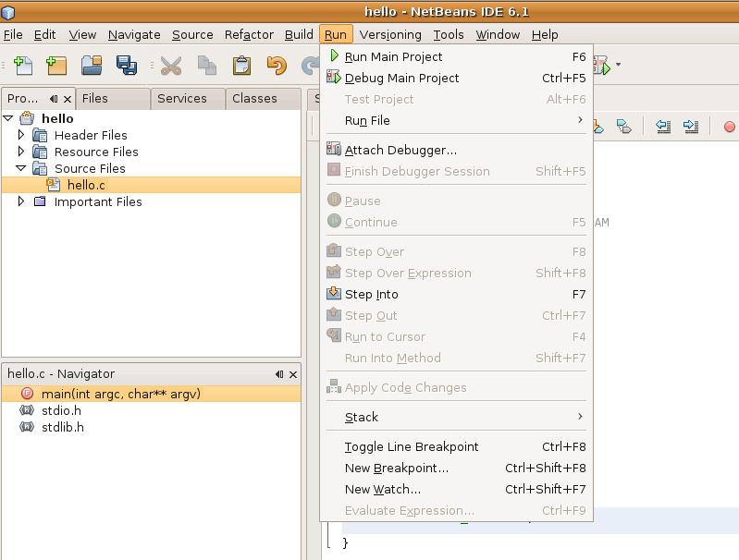Open the Help menu

[x=545, y=34]
